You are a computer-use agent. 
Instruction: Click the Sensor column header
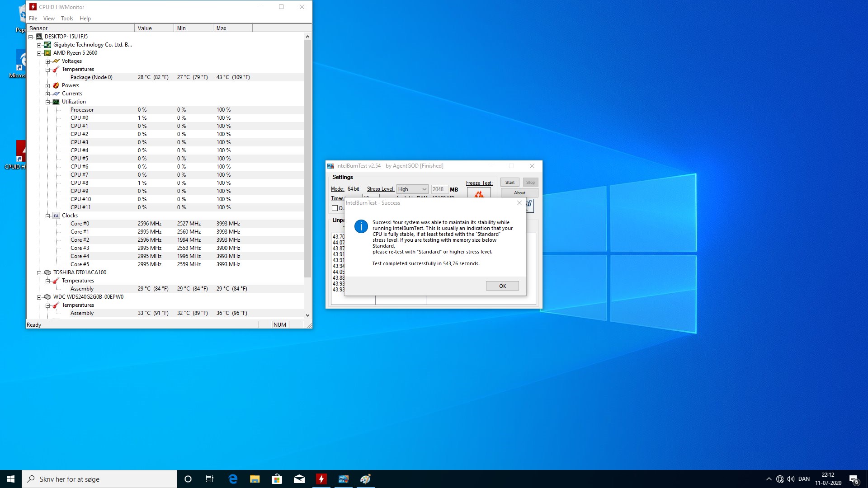tap(80, 28)
